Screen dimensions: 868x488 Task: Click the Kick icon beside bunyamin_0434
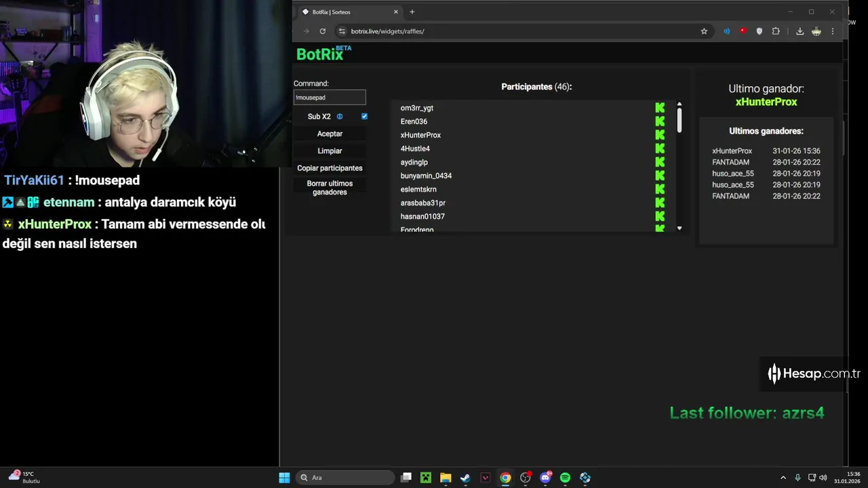660,176
